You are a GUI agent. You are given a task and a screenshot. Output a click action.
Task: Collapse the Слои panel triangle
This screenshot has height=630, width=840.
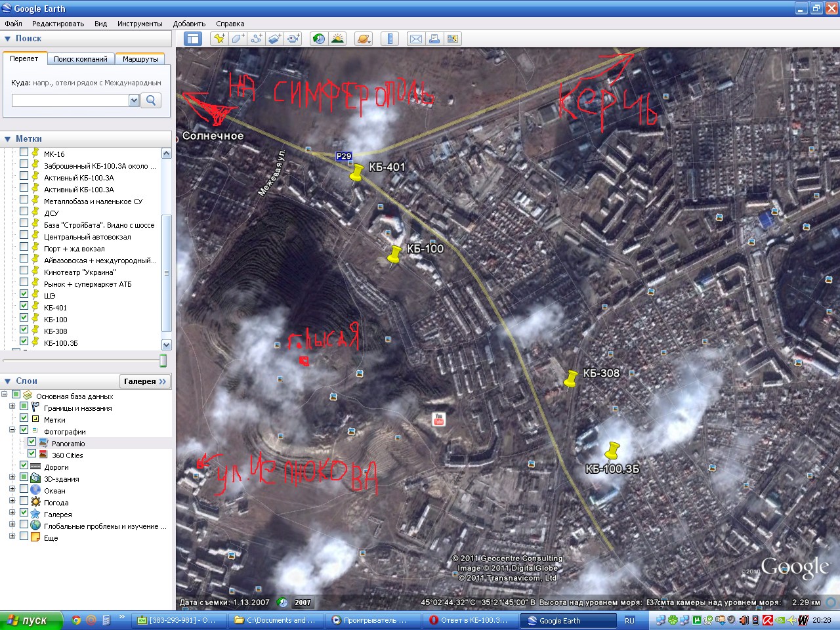[8, 381]
